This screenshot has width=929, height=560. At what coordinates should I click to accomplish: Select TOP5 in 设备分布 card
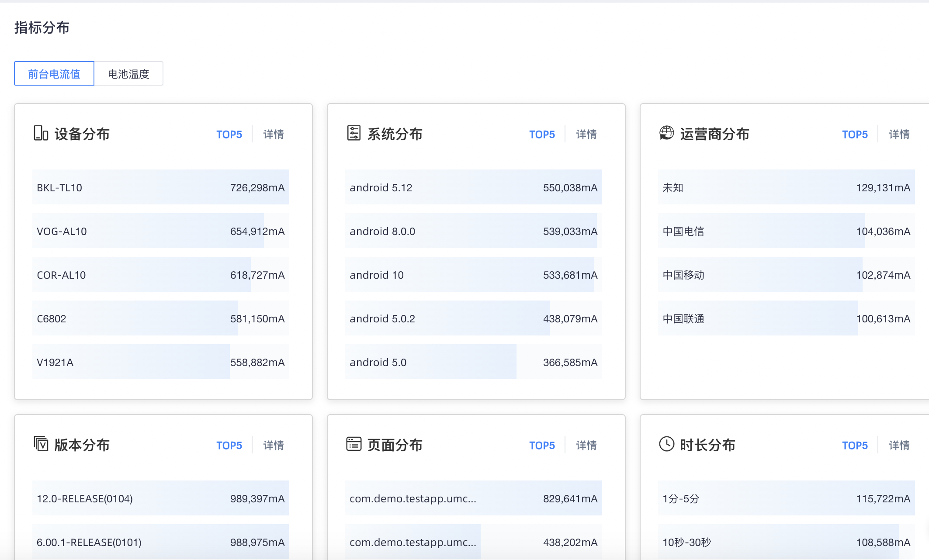(229, 134)
